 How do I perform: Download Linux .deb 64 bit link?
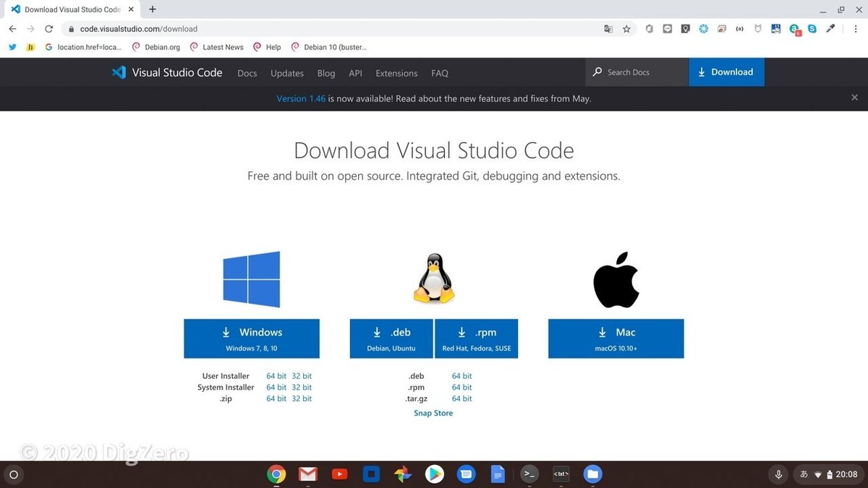[x=461, y=376]
